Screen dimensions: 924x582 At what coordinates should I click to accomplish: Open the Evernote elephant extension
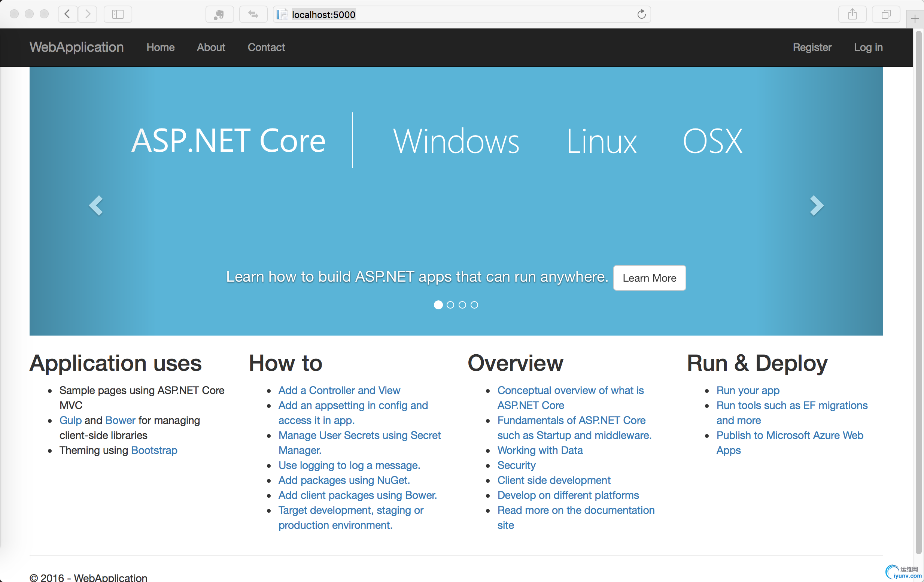coord(219,14)
